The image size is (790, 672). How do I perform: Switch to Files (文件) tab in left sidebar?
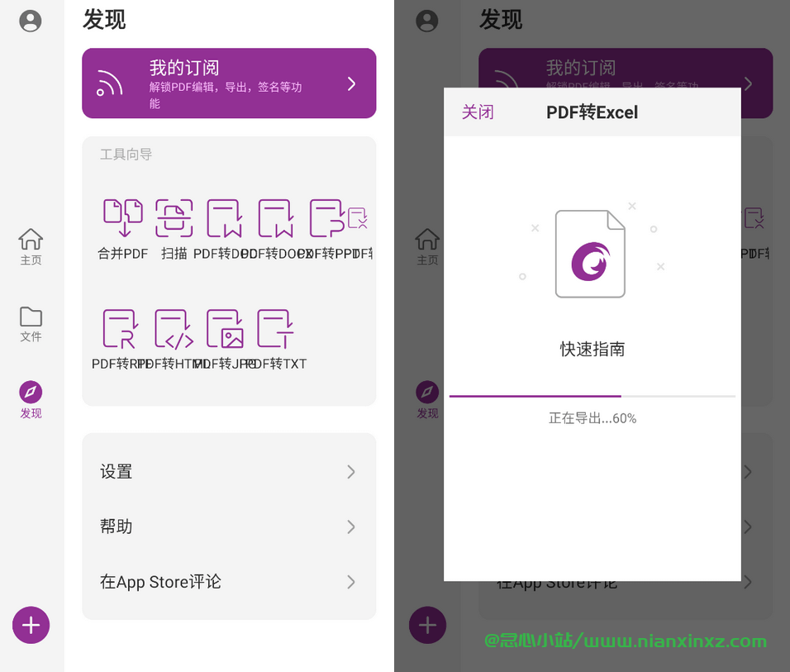pos(31,324)
